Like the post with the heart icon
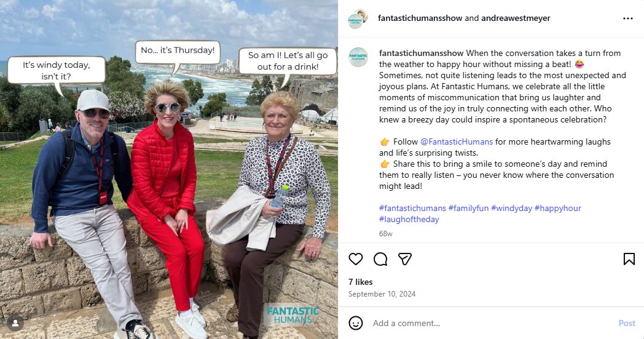Screen dimensions: 644x339 (356, 259)
